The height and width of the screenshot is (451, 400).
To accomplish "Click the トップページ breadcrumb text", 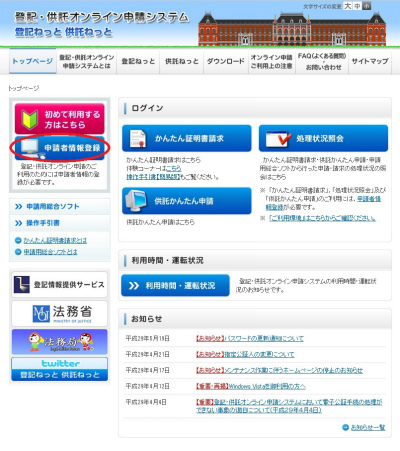I will 24,88.
